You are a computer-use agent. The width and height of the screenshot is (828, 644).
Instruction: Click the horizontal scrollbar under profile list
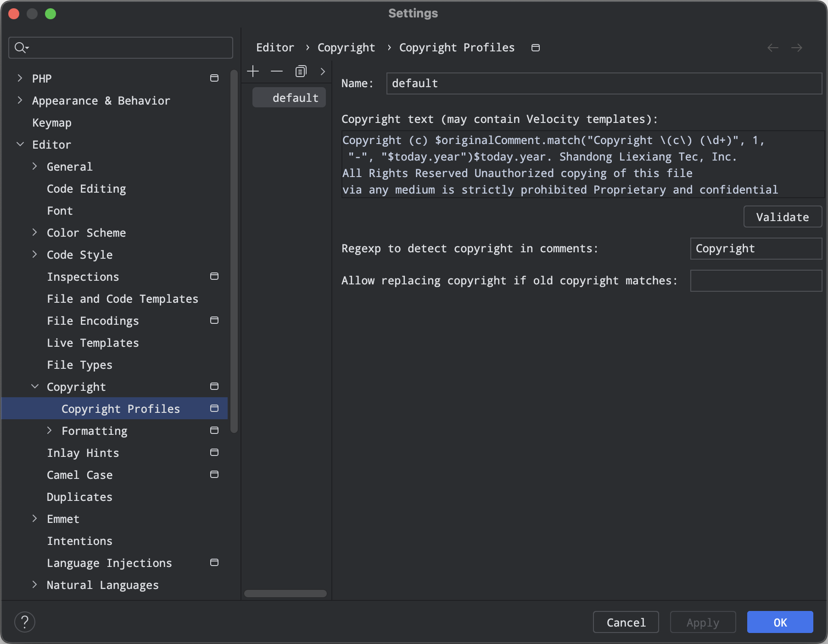pyautogui.click(x=285, y=594)
